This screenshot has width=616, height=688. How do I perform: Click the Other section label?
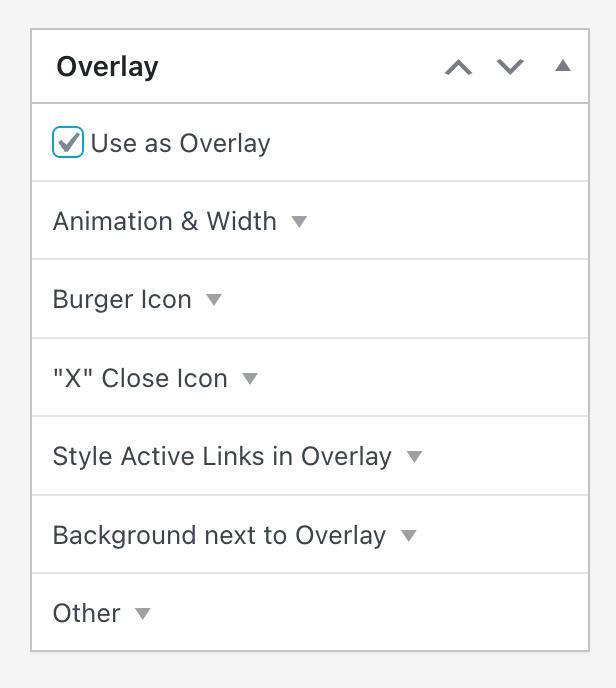coord(87,613)
